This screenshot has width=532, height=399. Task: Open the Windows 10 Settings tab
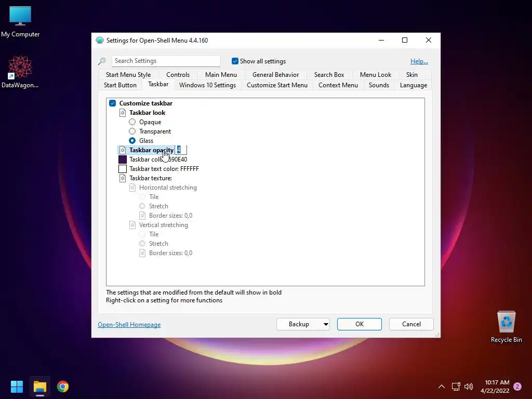click(x=207, y=85)
